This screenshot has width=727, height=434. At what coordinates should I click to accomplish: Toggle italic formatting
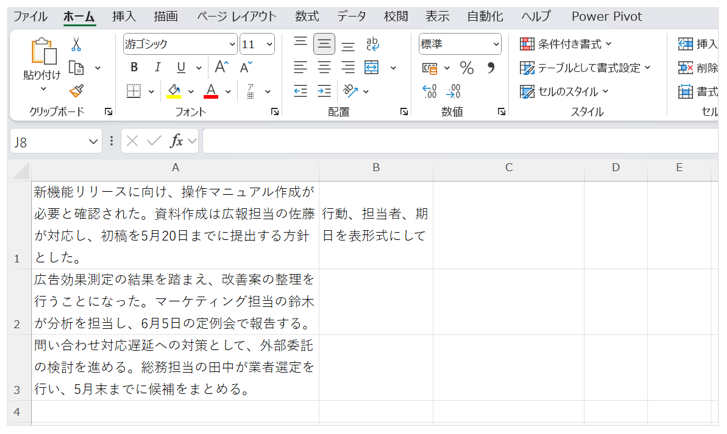(x=158, y=67)
